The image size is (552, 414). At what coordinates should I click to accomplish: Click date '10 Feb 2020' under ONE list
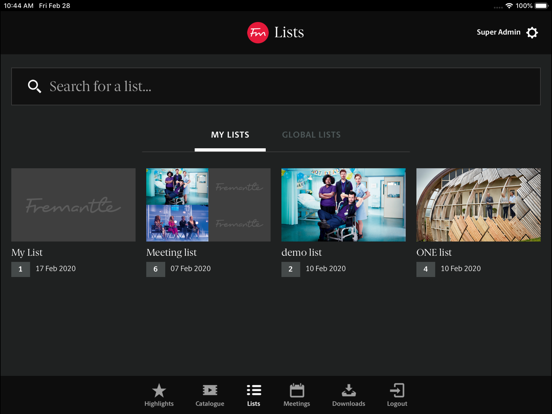pos(461,269)
